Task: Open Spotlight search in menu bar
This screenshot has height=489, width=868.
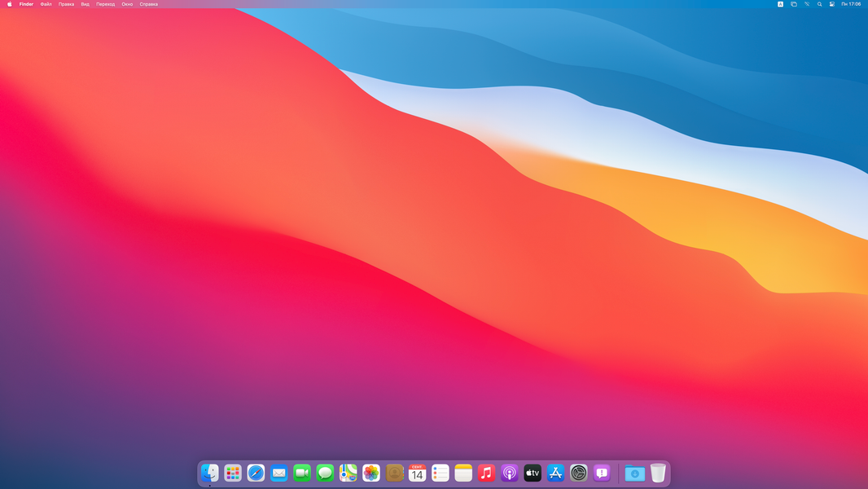Action: (x=820, y=4)
